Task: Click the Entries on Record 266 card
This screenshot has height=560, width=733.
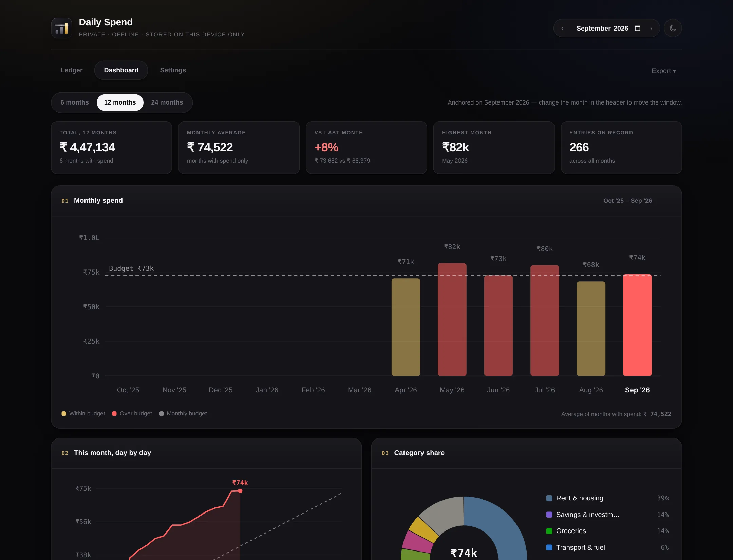Action: [621, 148]
